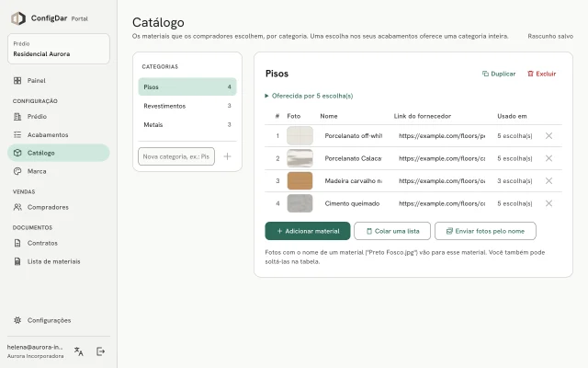
Task: Remove Cimento queimado row with X
Action: 548,203
